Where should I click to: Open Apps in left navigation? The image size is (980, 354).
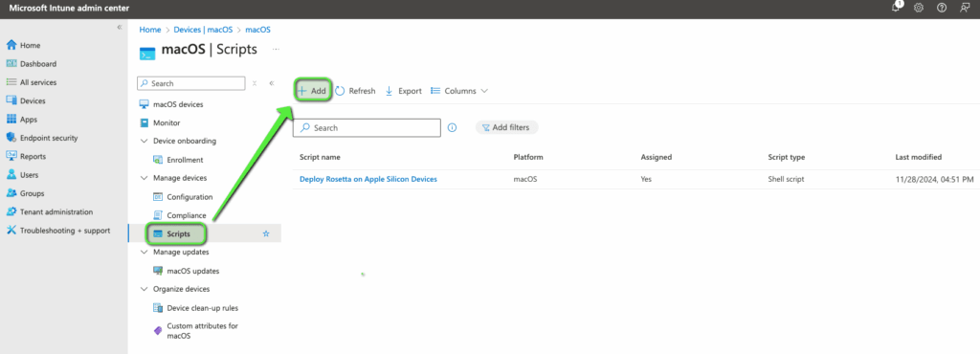[21, 120]
